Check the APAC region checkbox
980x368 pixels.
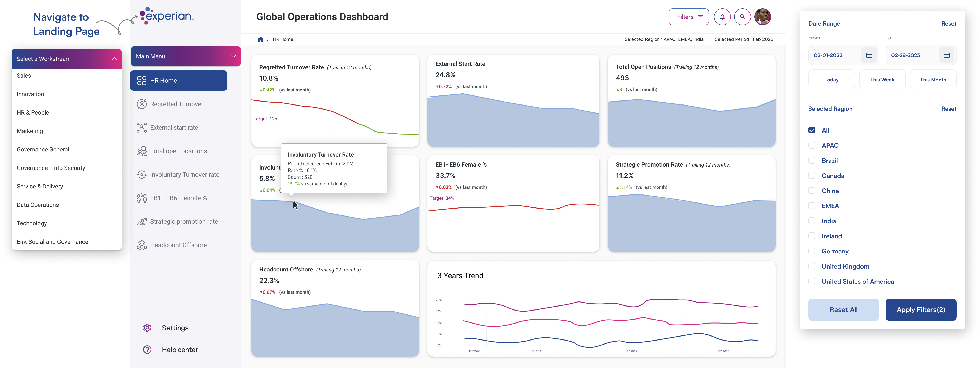tap(812, 145)
